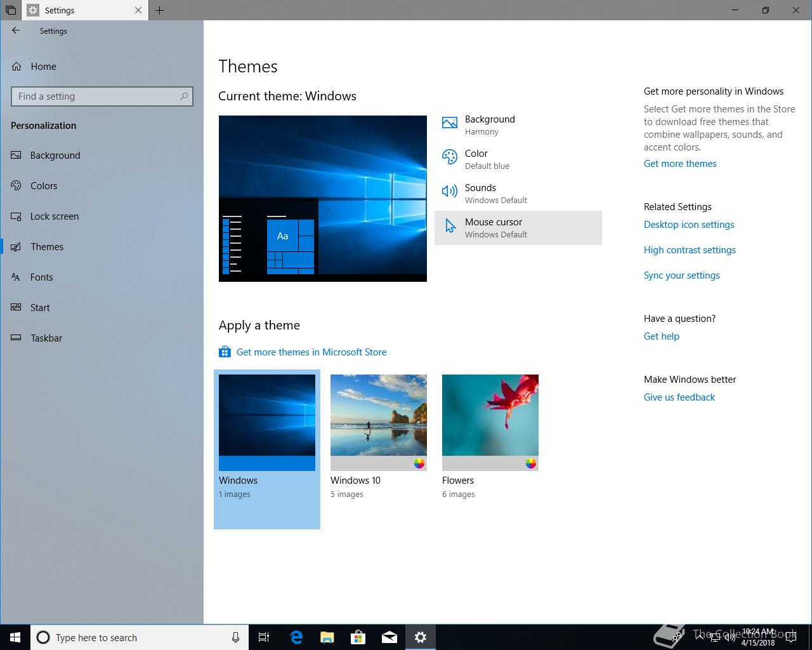Click the Store bag icon next to theme link

(225, 352)
